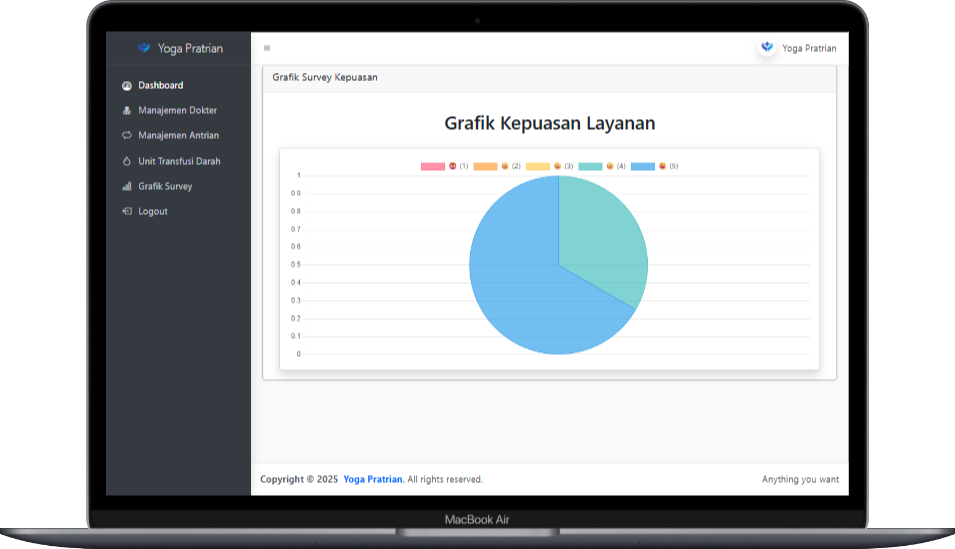Screen dimensions: 955x549
Task: Click the teal (4) legend color swatch
Action: coord(590,166)
